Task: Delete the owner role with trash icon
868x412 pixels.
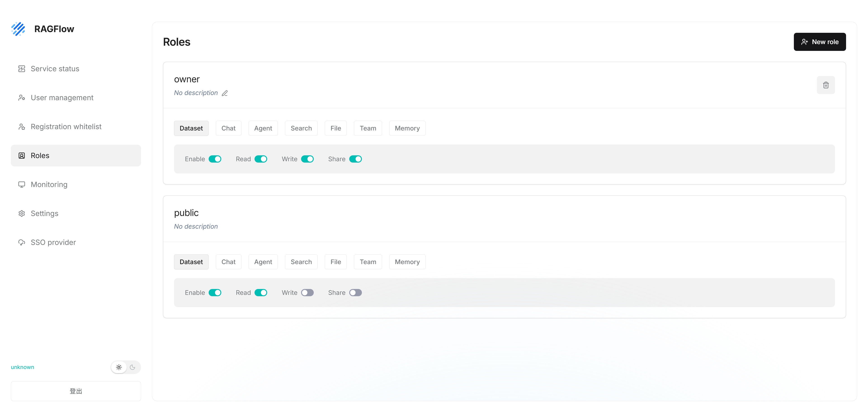Action: pos(826,85)
